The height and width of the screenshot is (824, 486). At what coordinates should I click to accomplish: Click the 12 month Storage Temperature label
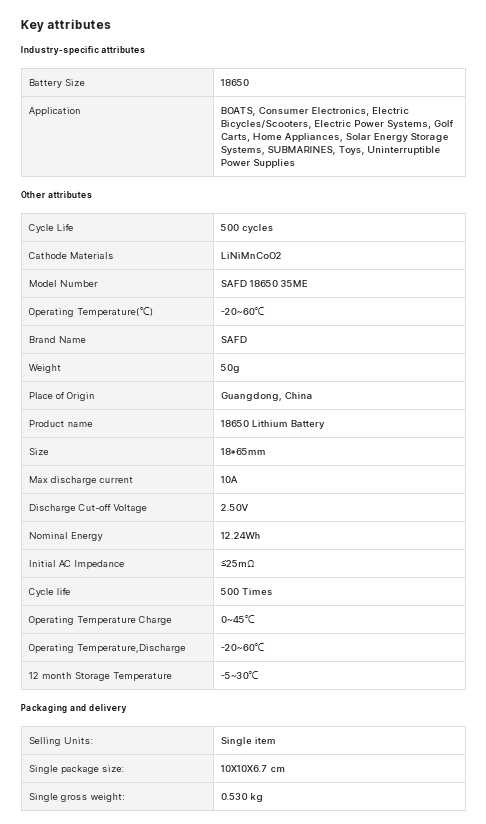pyautogui.click(x=100, y=676)
